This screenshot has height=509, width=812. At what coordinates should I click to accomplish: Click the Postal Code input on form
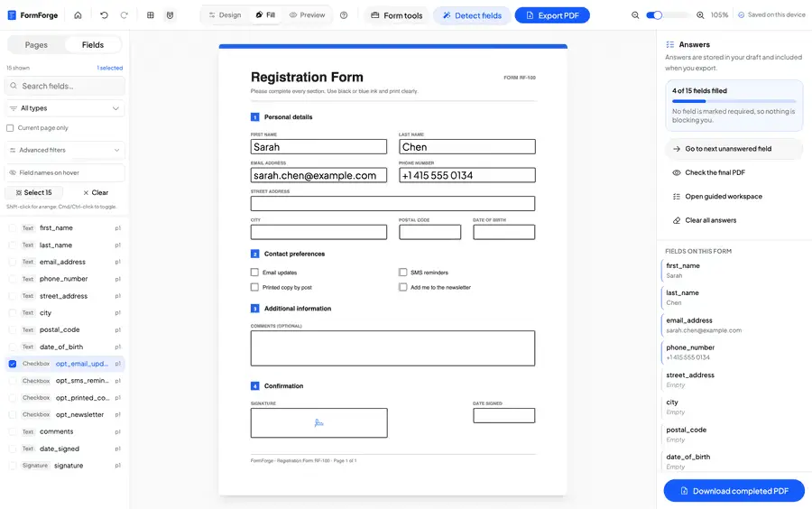429,232
